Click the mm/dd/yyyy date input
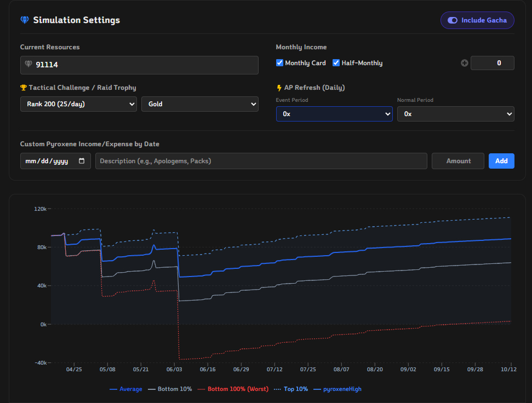Screen dimensions: 532x403 click(55, 161)
